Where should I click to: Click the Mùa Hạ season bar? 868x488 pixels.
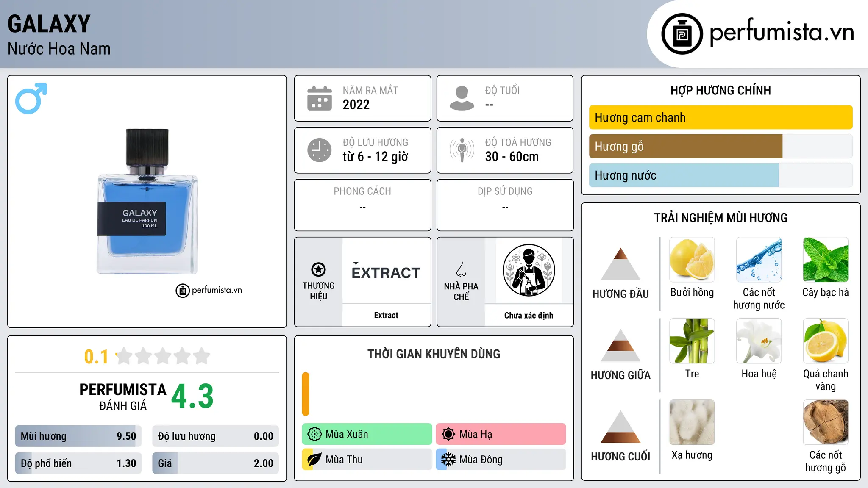click(501, 434)
